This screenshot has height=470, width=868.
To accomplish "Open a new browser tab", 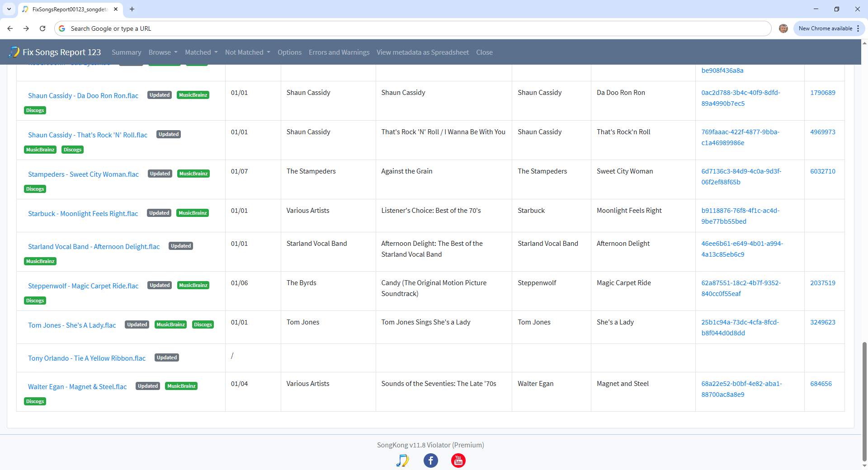I will 132,9.
